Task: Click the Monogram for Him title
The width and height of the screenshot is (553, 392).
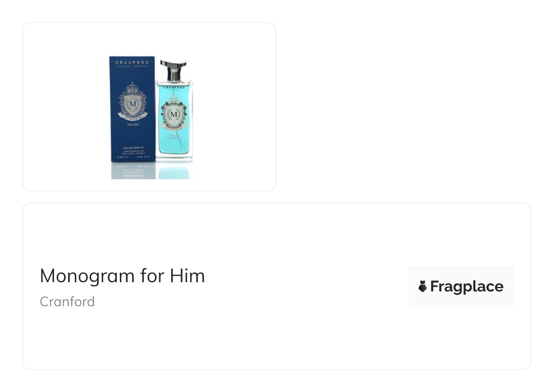Action: click(x=122, y=276)
